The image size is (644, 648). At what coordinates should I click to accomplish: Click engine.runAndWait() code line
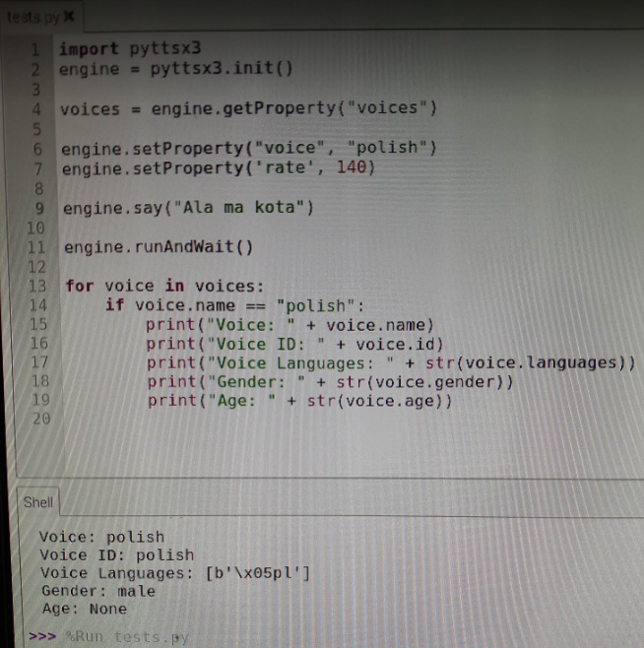(159, 247)
